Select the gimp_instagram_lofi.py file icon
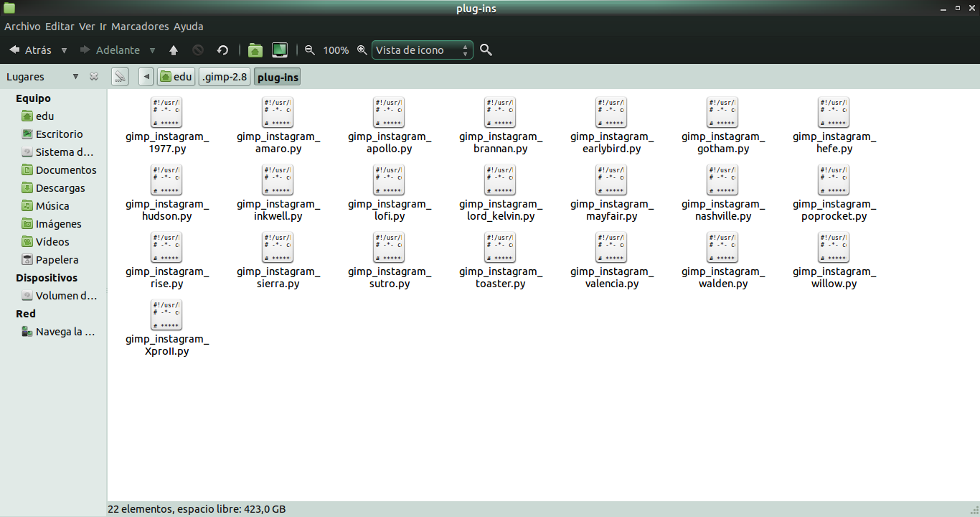The width and height of the screenshot is (980, 517). pyautogui.click(x=389, y=180)
